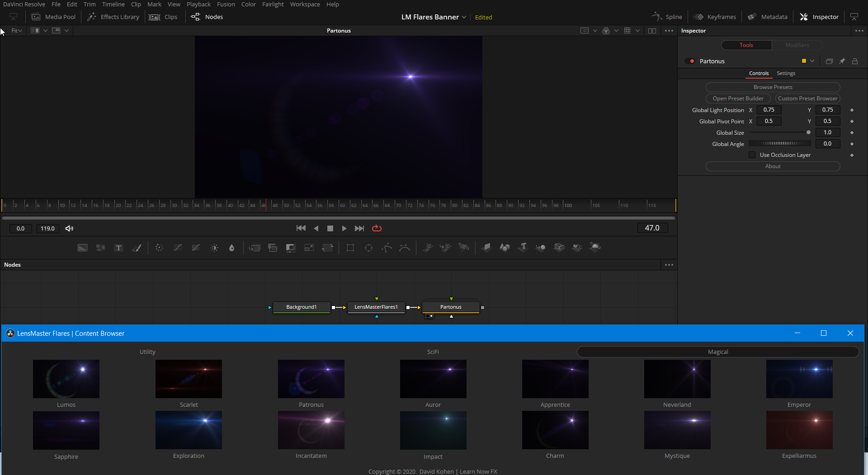Screen dimensions: 868x475
Task: Click Custom Preset Browser button
Action: tap(807, 99)
